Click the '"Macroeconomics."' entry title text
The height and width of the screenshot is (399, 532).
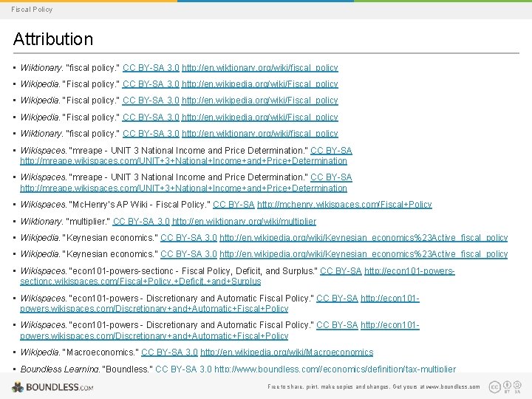click(100, 352)
